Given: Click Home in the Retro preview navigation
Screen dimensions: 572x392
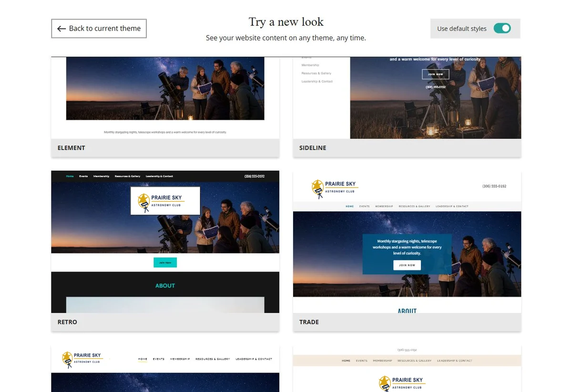Looking at the screenshot, I should pyautogui.click(x=70, y=176).
